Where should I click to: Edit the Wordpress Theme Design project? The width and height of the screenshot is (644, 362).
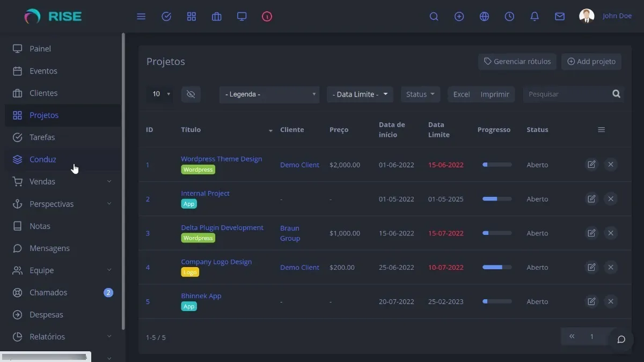click(x=591, y=165)
